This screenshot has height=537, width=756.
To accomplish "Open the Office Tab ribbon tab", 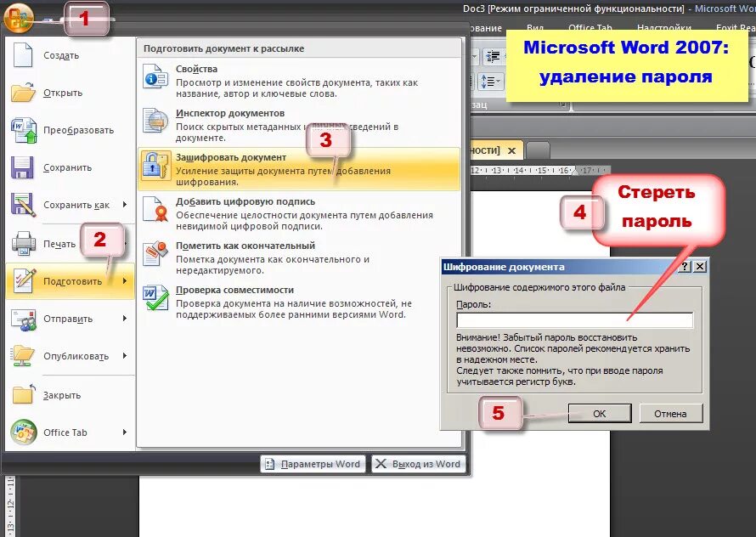I will coord(590,28).
